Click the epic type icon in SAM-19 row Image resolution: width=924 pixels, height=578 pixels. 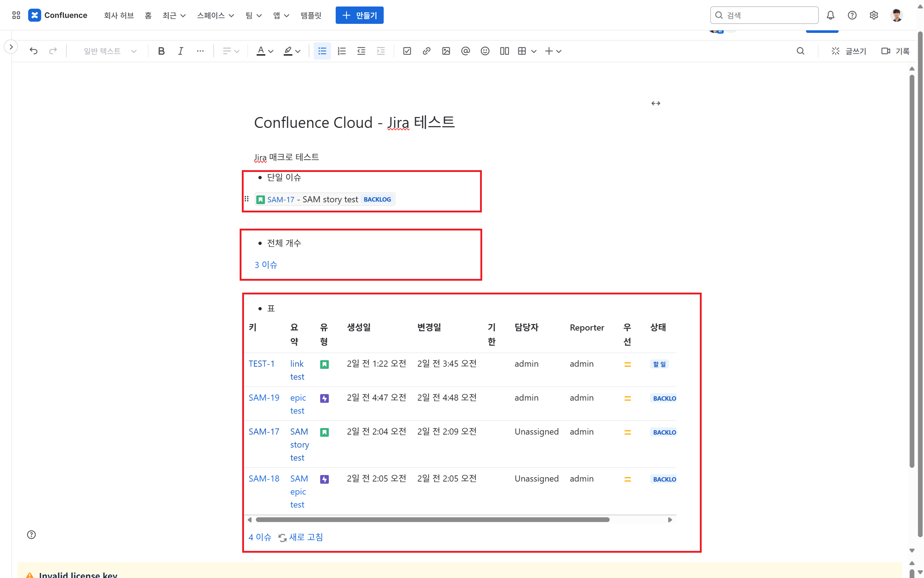pos(324,398)
